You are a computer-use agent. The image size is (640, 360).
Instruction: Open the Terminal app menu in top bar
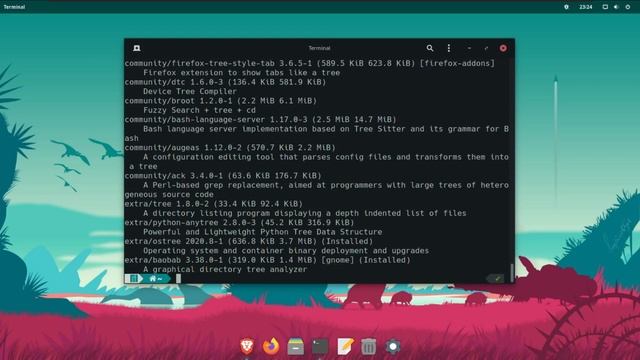click(x=14, y=7)
